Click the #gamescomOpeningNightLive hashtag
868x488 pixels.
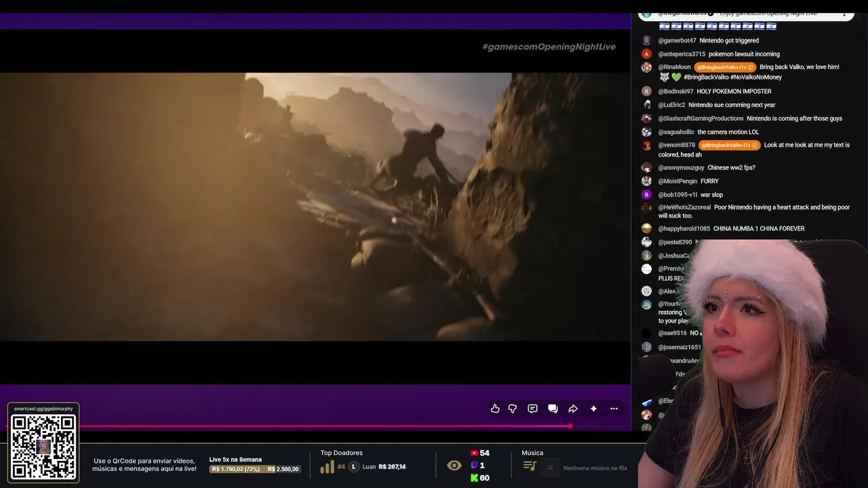click(549, 47)
